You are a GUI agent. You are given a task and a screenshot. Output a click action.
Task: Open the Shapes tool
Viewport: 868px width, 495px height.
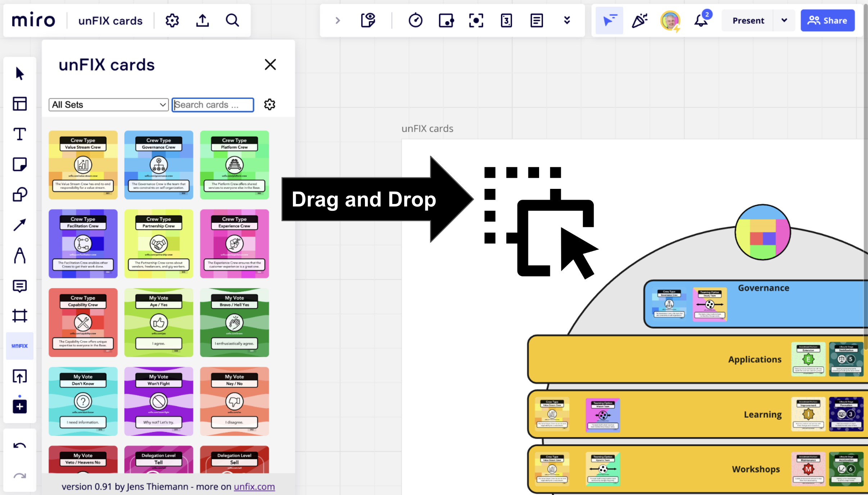[20, 195]
